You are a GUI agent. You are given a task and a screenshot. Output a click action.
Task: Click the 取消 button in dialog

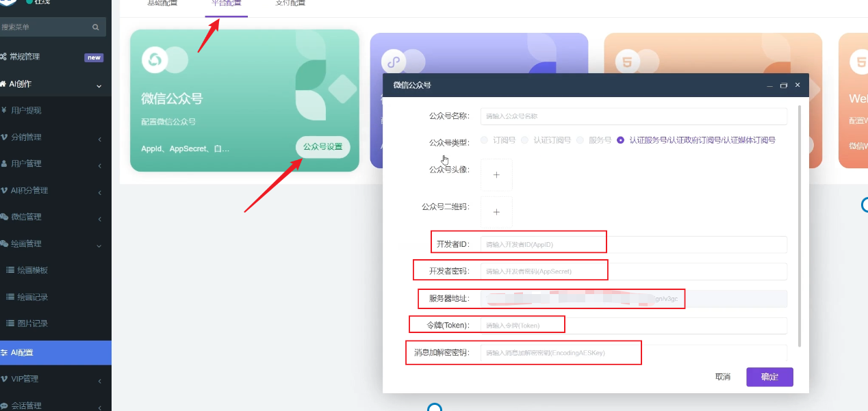723,377
